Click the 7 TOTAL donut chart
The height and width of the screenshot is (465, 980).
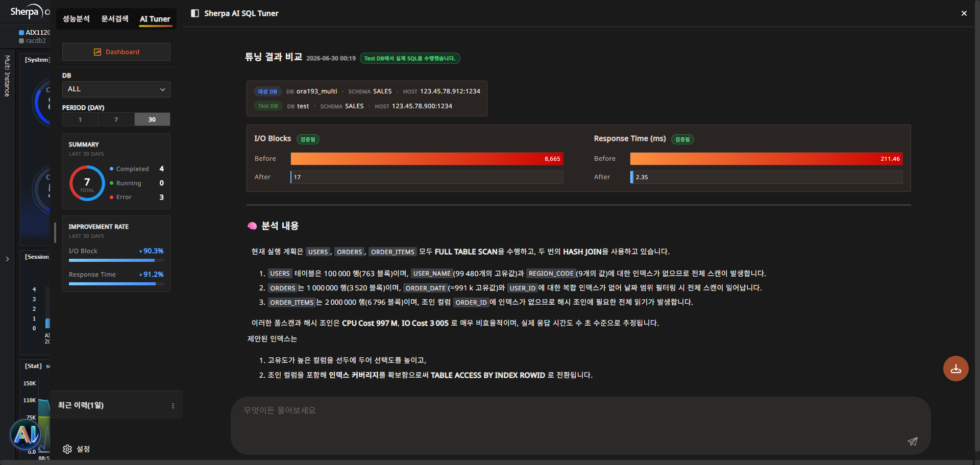pos(87,183)
